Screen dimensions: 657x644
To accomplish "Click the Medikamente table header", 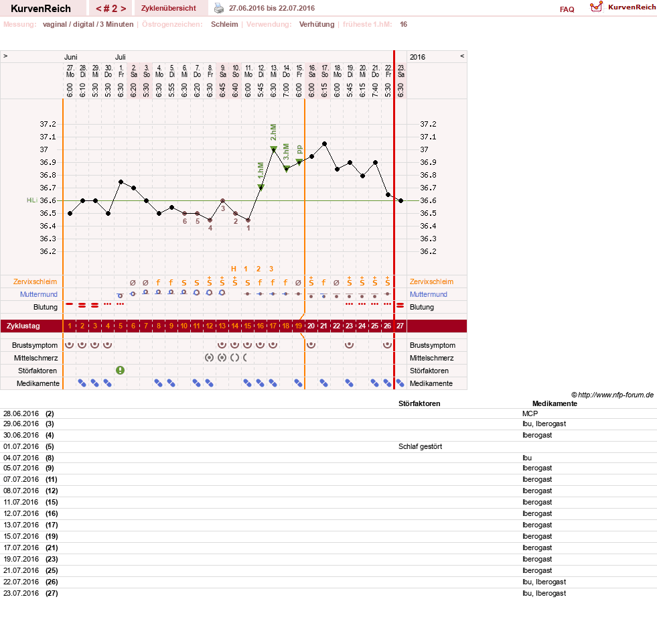I will tap(555, 403).
